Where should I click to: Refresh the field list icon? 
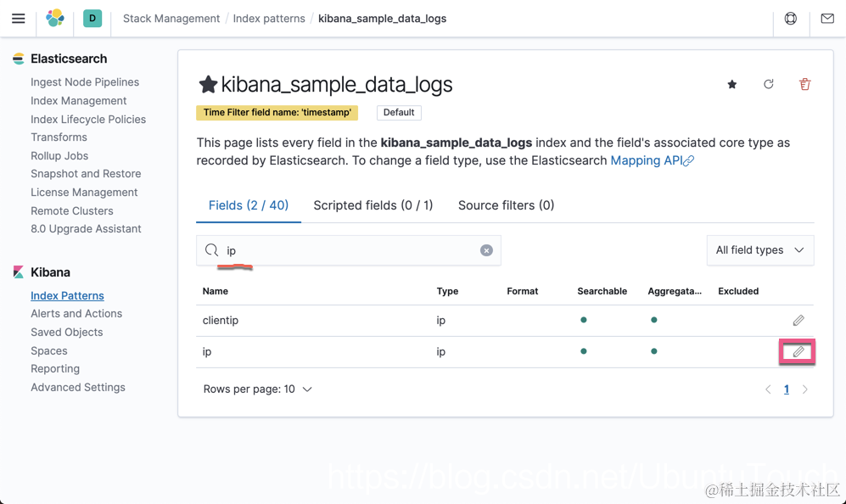coord(769,84)
